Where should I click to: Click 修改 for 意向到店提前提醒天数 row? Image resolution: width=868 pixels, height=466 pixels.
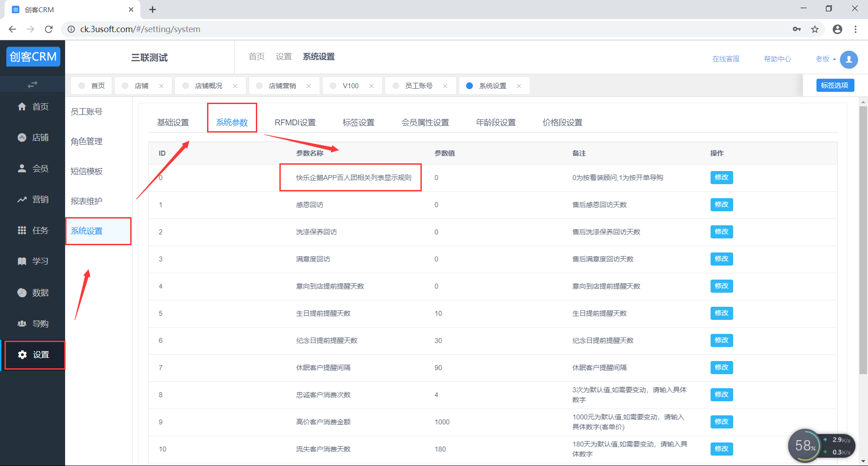pos(722,286)
